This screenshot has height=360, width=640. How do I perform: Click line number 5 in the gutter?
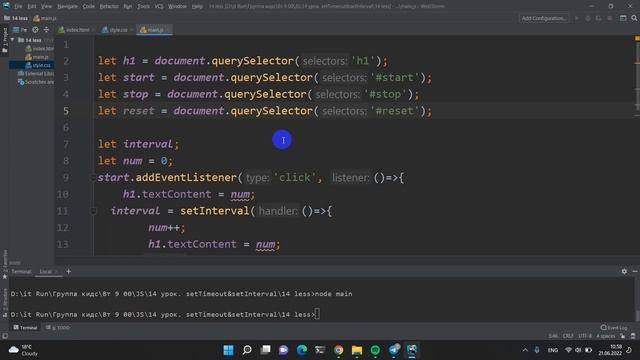(66, 111)
